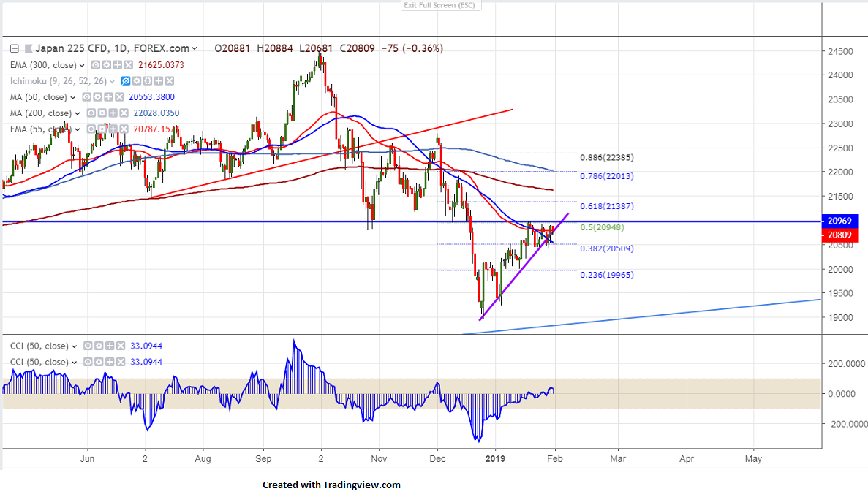Hide the EMA (55, close) line via eye icon

pyautogui.click(x=91, y=129)
